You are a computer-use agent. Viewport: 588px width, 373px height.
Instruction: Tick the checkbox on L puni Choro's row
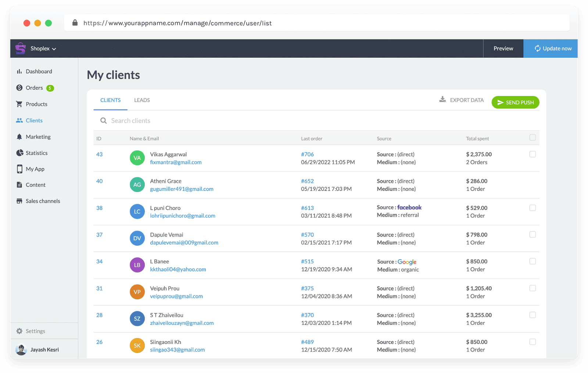pos(533,208)
